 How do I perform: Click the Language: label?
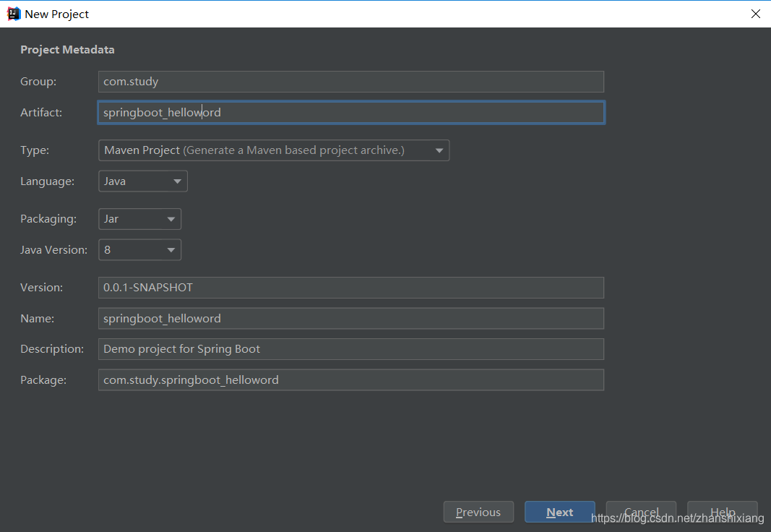(47, 181)
